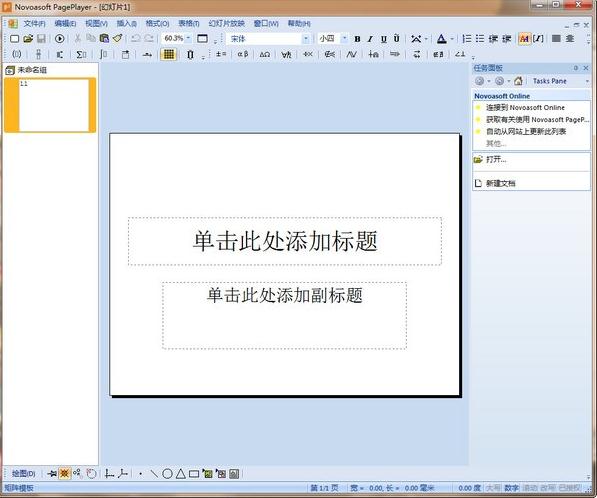Toggle underline text formatting
This screenshot has height=498, width=597.
[x=383, y=39]
